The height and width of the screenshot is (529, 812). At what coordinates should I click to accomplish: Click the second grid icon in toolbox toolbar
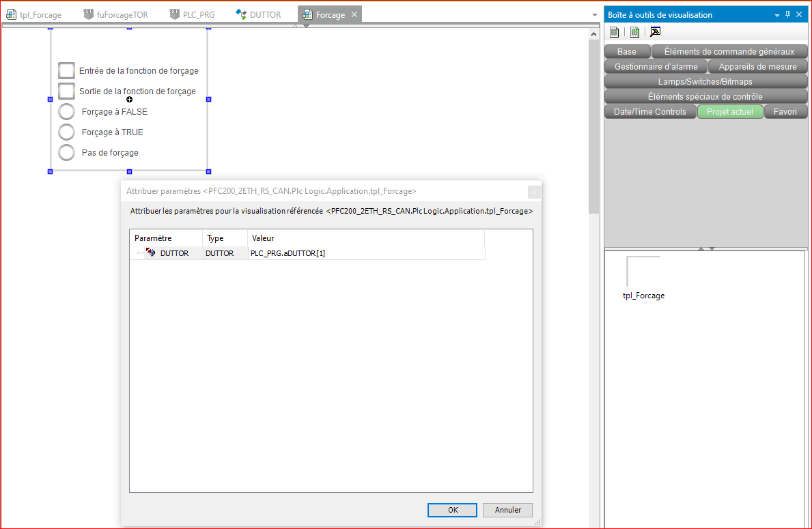[634, 31]
